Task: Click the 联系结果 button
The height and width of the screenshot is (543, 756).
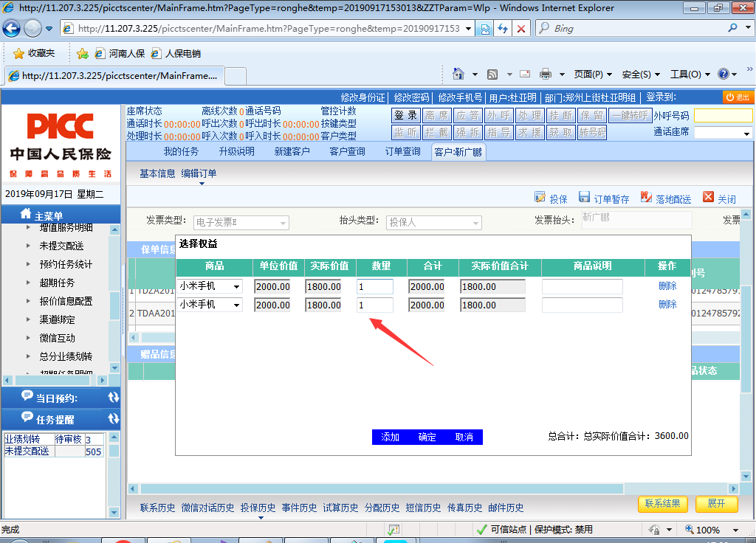Action: coord(662,504)
